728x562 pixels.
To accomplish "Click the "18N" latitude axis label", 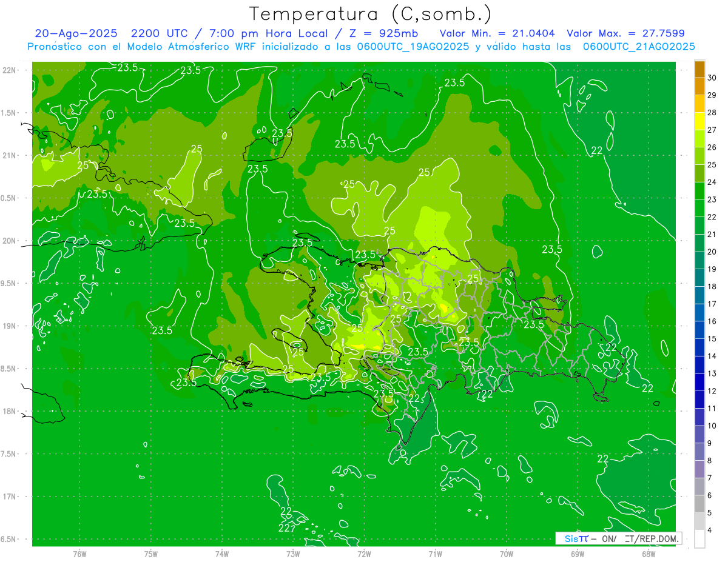I will coord(9,411).
